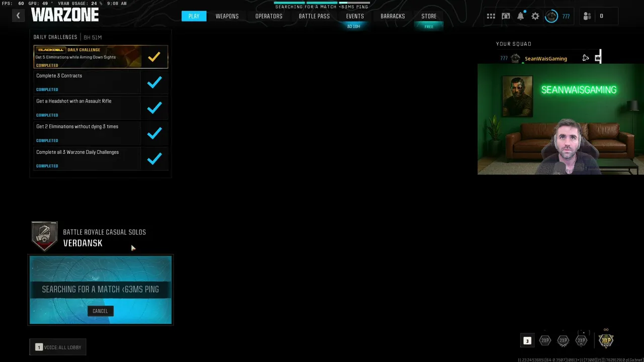The width and height of the screenshot is (644, 362).
Task: Click the checkmark for Complete 3 Contracts
Action: click(154, 82)
